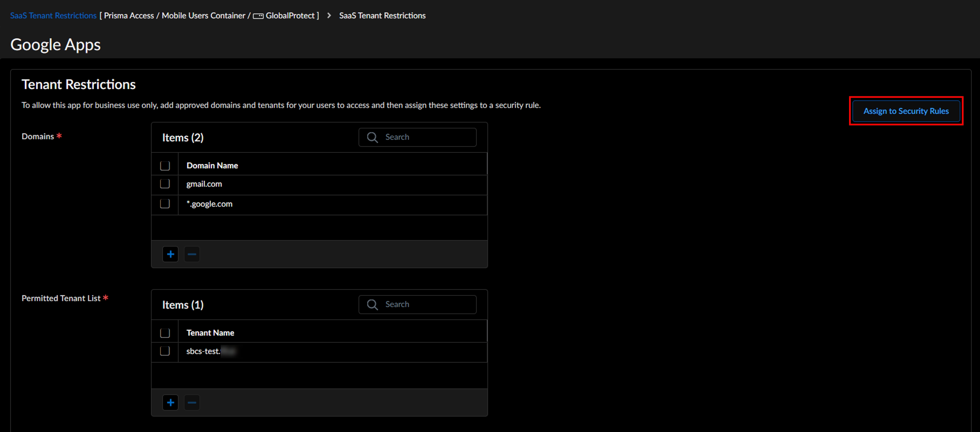Select the *.google.com domain text

tap(209, 204)
